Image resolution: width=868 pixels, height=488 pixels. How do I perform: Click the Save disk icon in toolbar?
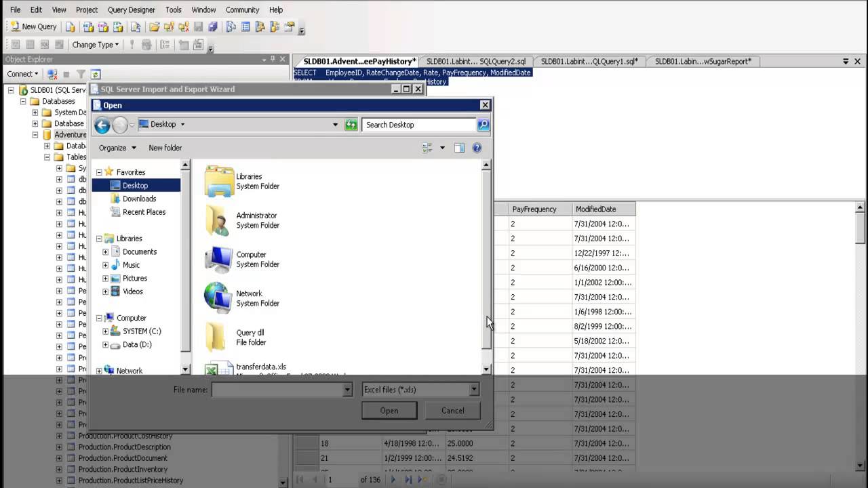click(x=198, y=27)
